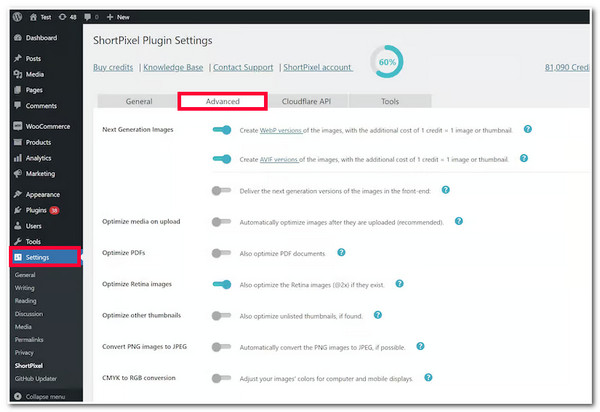Click the WooCommerce icon
600x412 pixels.
point(18,126)
